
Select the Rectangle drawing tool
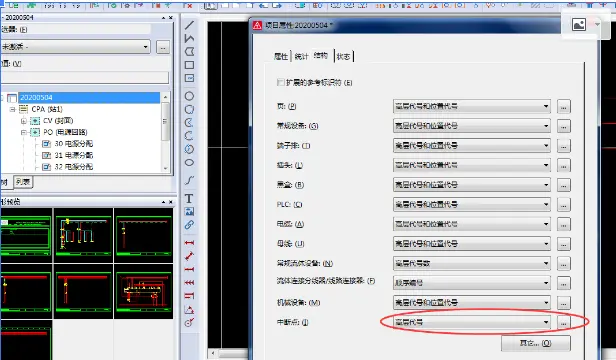[x=189, y=65]
